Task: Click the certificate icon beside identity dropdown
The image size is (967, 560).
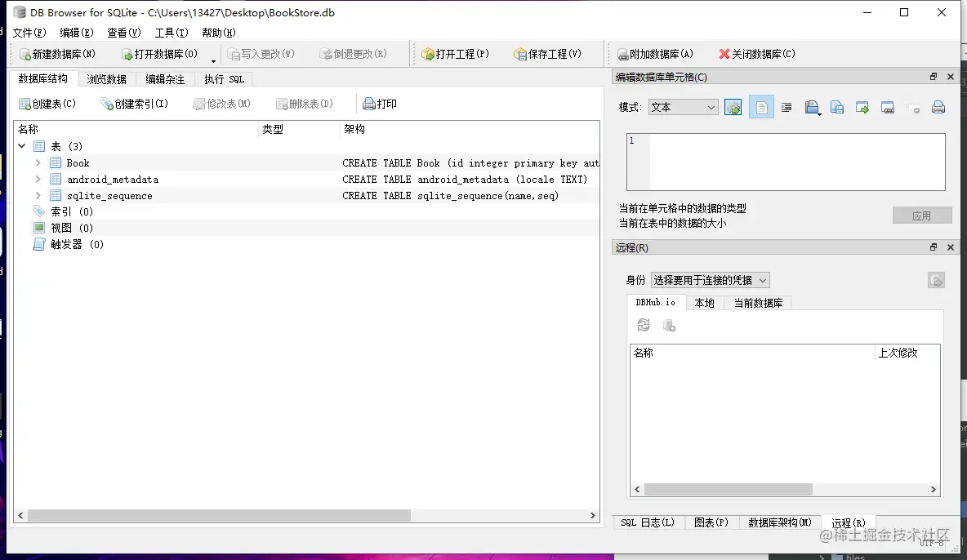Action: pos(936,281)
